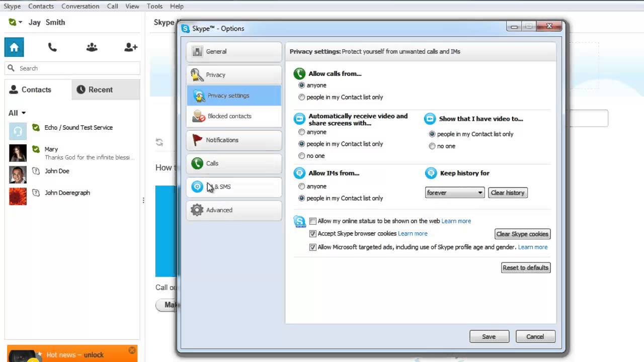Click the Advanced gear icon
The width and height of the screenshot is (644, 362).
tap(197, 210)
